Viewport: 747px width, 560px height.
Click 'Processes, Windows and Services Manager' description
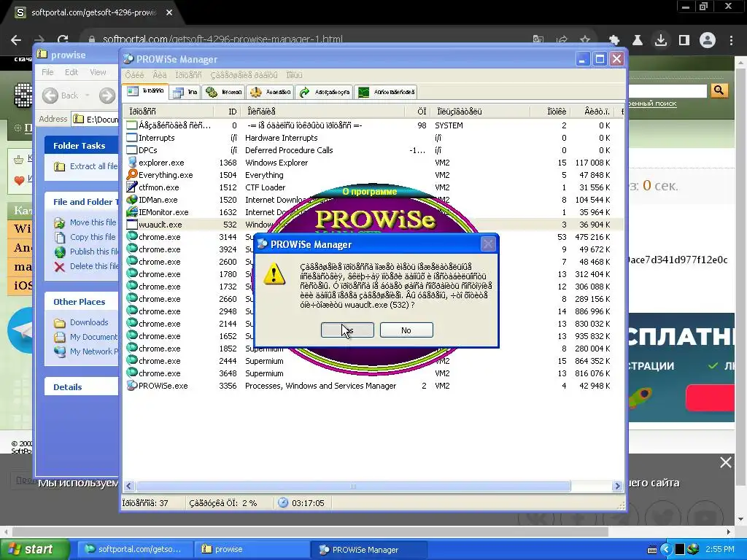(x=320, y=386)
